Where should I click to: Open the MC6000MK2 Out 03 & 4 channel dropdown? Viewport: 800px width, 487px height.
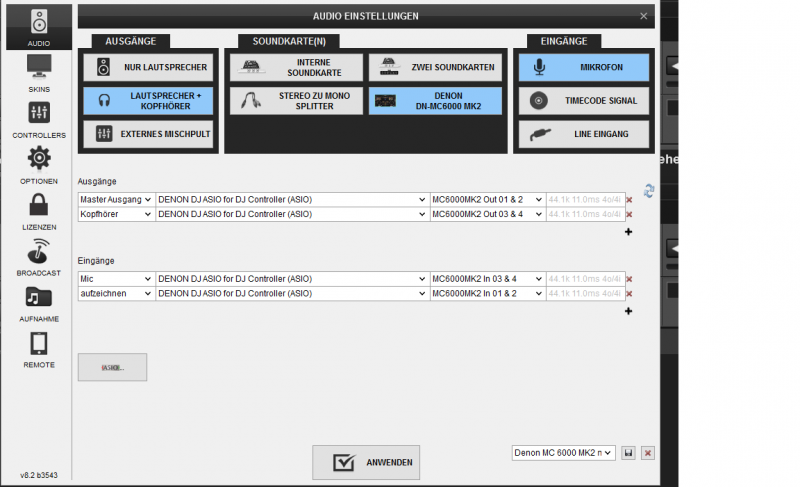click(487, 214)
